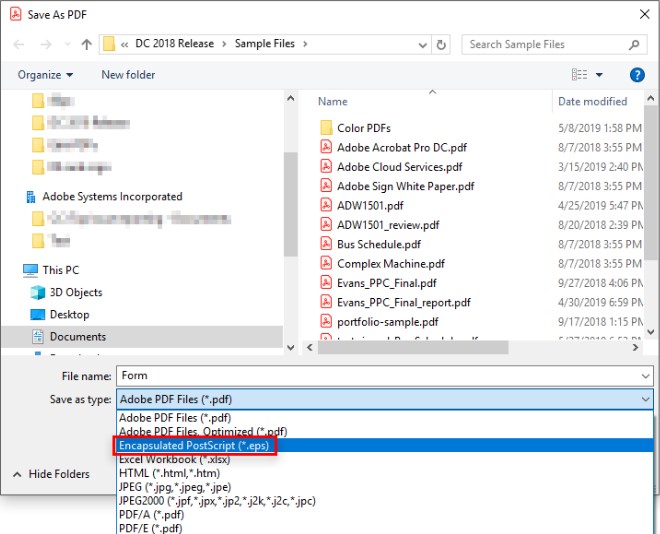This screenshot has height=534, width=660.
Task: Change view layout icon
Action: tap(579, 74)
